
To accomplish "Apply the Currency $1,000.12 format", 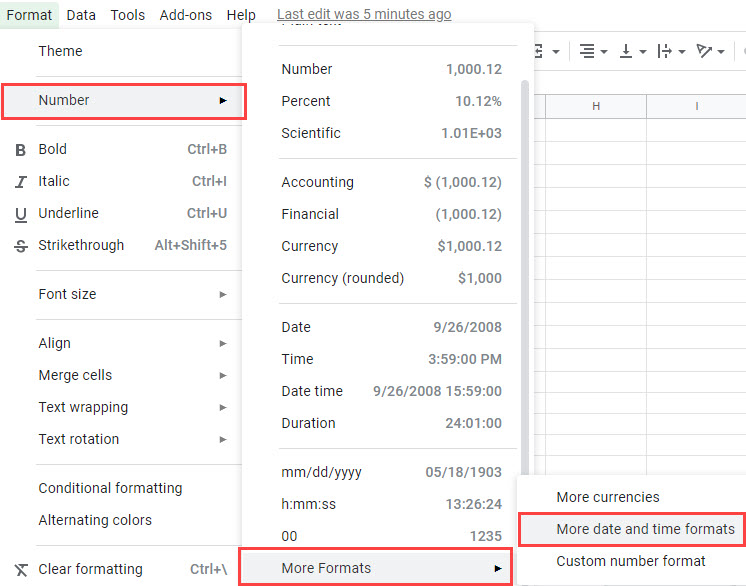I will [391, 246].
